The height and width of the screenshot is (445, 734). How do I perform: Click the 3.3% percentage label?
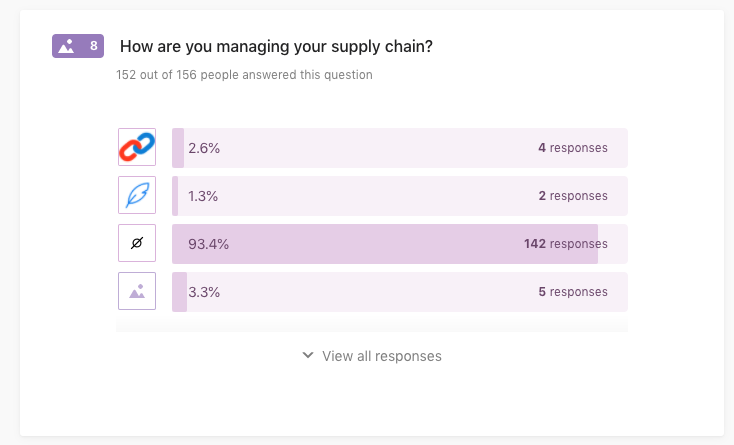(x=204, y=292)
